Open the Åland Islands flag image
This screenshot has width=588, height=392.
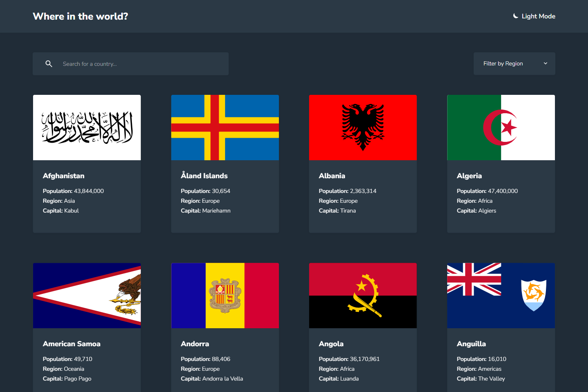pos(225,128)
